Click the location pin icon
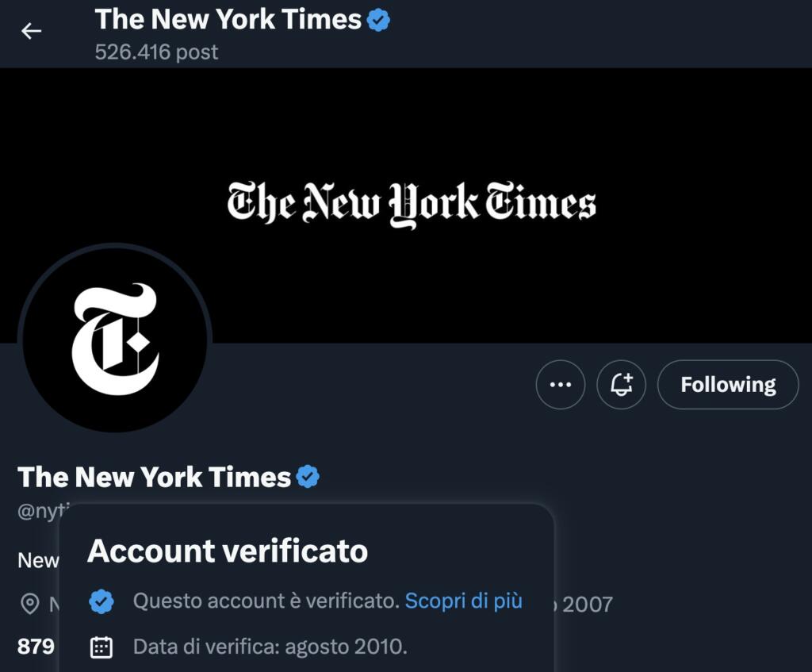Image resolution: width=812 pixels, height=672 pixels. click(x=30, y=605)
